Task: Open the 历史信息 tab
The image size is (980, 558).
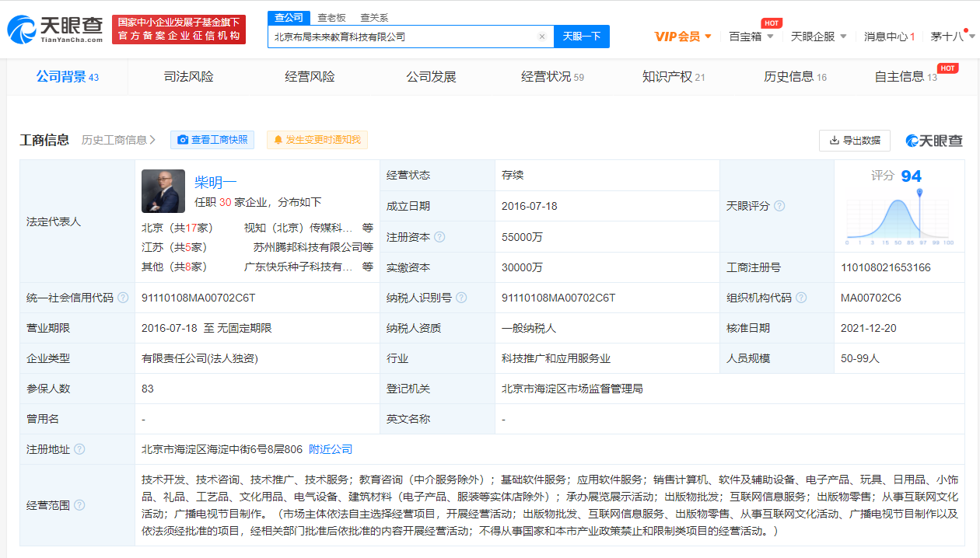Action: [x=795, y=77]
